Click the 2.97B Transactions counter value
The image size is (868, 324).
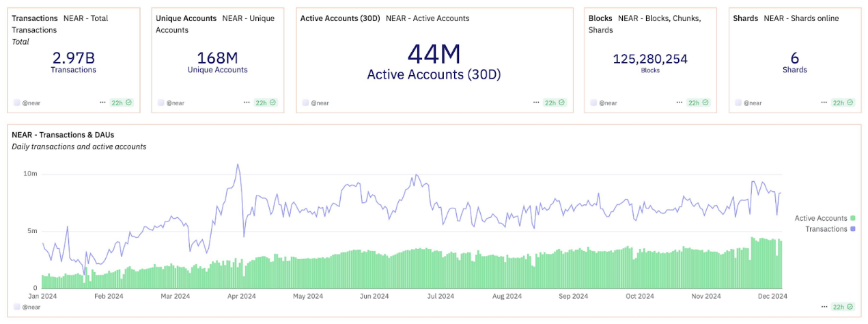pyautogui.click(x=73, y=58)
